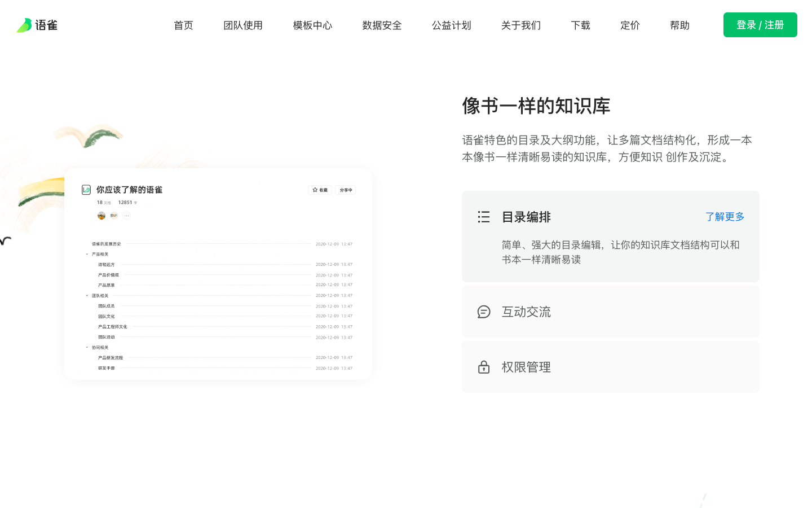The image size is (812, 508).
Task: Click the 收藏 star icon in the preview
Action: 315,190
